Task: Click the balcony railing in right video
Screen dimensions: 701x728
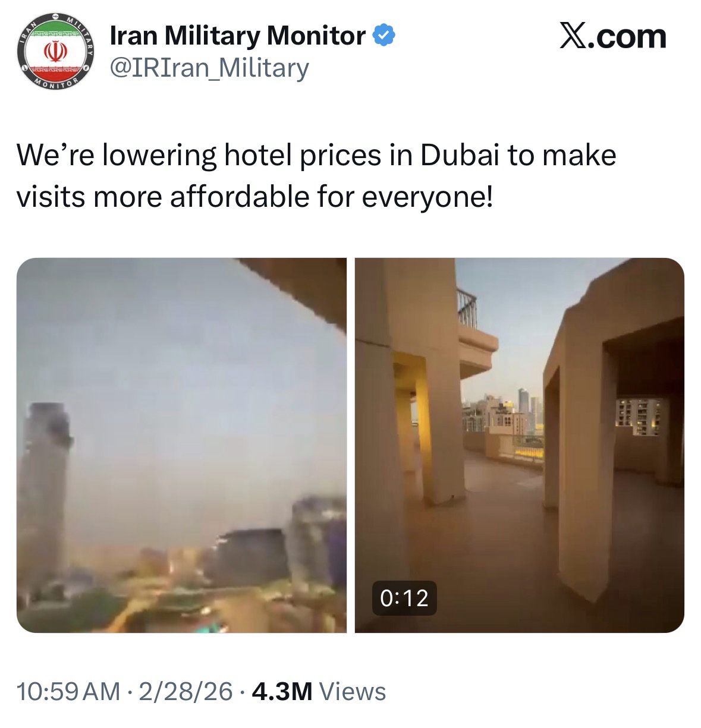Action: point(468,307)
